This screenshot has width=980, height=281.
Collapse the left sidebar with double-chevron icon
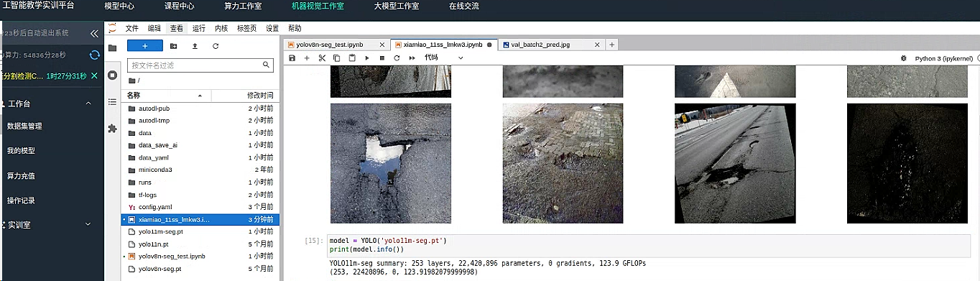click(94, 33)
